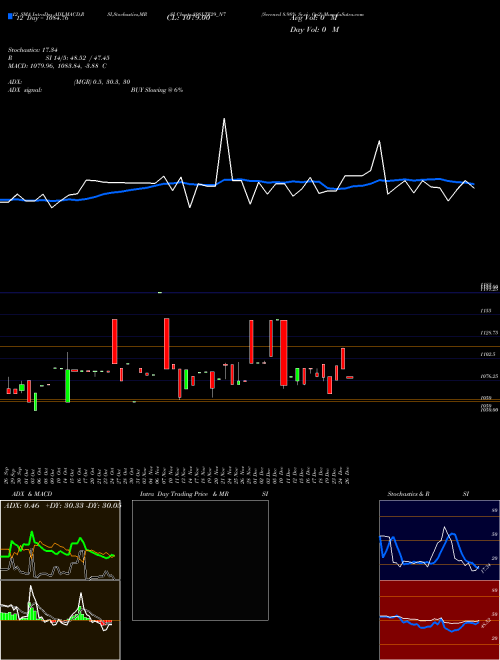Image resolution: width=500 pixels, height=660 pixels.
Task: Select the 'Stochastics: 17.34' reading
Action: (x=33, y=50)
